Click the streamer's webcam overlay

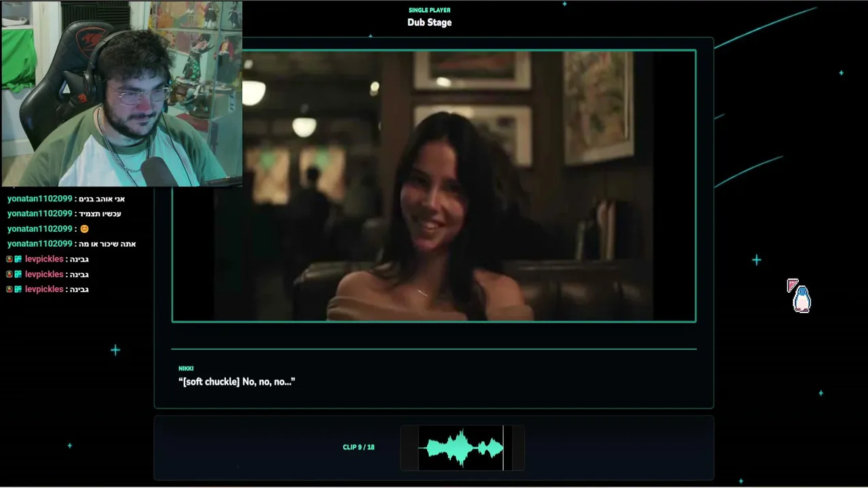[x=121, y=94]
